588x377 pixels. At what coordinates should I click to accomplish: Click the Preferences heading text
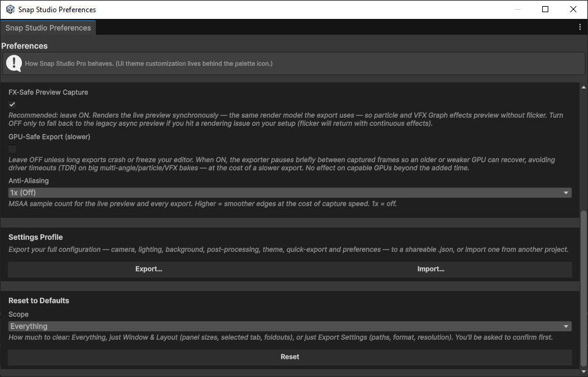[24, 46]
